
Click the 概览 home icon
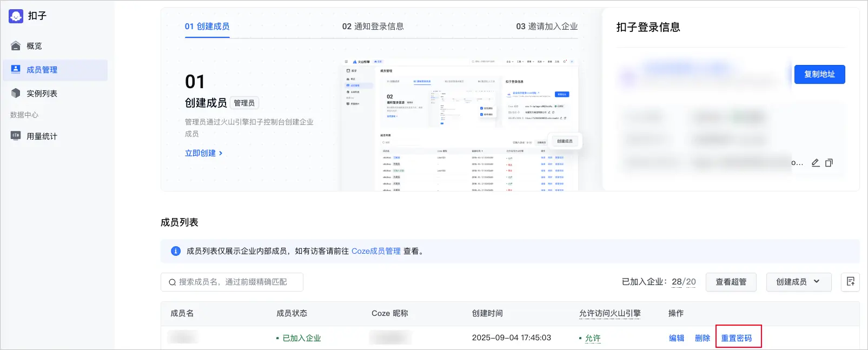pyautogui.click(x=16, y=46)
